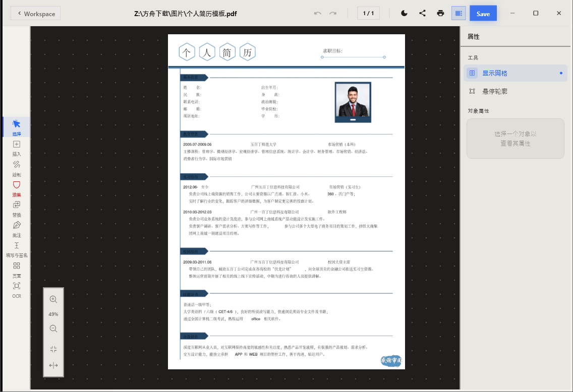Go back to Workspace
The height and width of the screenshot is (392, 573).
(x=36, y=14)
